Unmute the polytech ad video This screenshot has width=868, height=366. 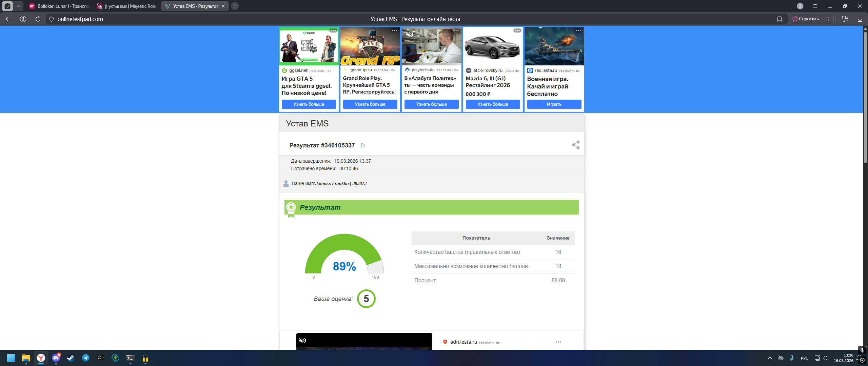(410, 34)
